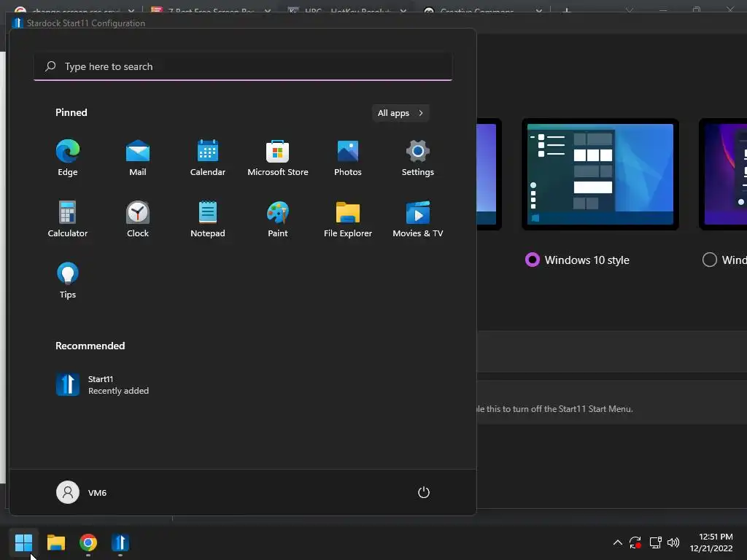Open the Clock app
747x560 pixels.
click(138, 219)
